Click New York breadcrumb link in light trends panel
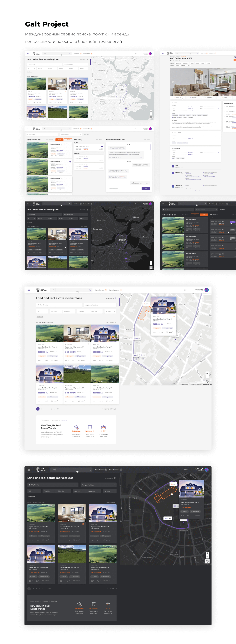The width and height of the screenshot is (236, 644). tap(64, 421)
